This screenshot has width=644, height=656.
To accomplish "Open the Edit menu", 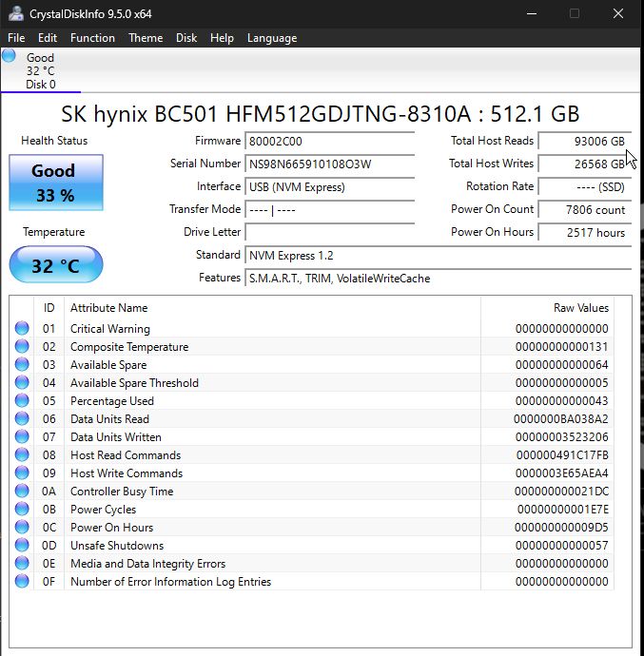I will click(48, 38).
